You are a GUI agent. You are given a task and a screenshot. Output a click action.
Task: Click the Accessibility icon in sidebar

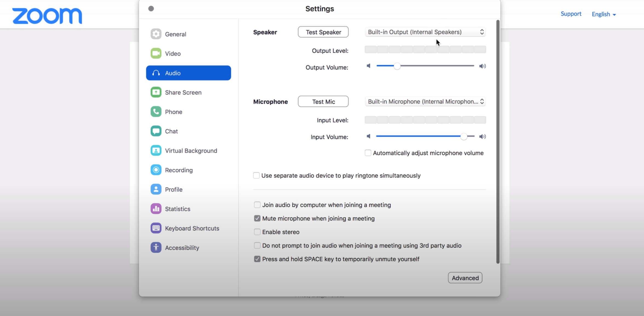click(156, 248)
